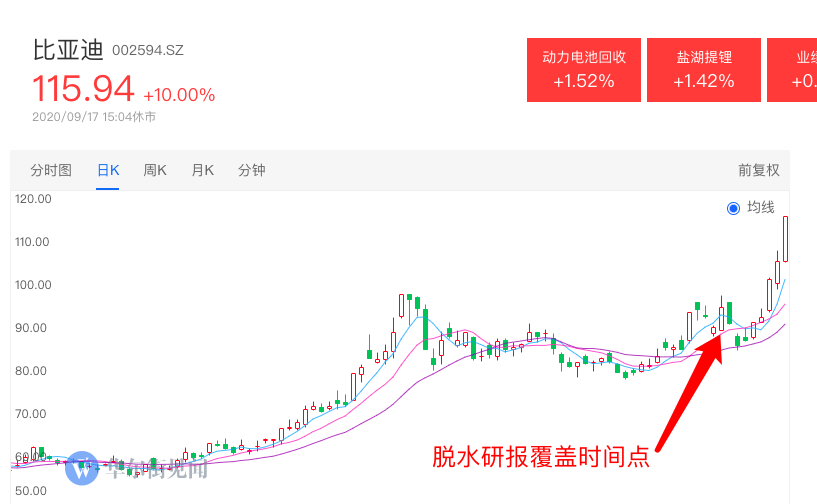Image resolution: width=817 pixels, height=504 pixels.
Task: Switch to the 分时图 tab
Action: point(51,170)
